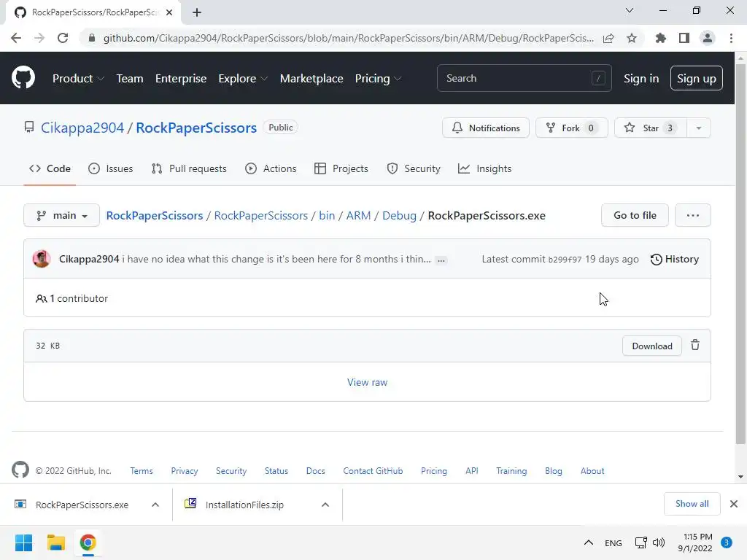Open RockPaperScissors.exe download options chevron
Screen dimensions: 747x560
point(155,505)
